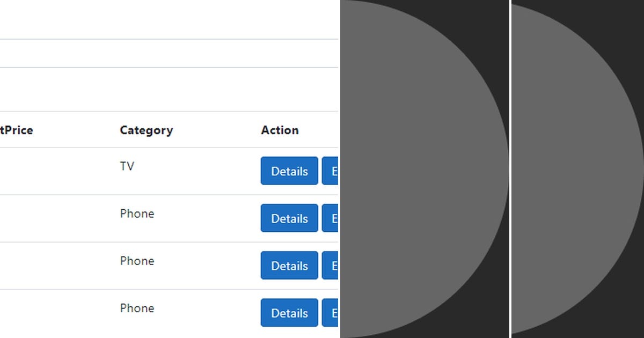Select the TV category cell
The height and width of the screenshot is (338, 644).
point(127,166)
